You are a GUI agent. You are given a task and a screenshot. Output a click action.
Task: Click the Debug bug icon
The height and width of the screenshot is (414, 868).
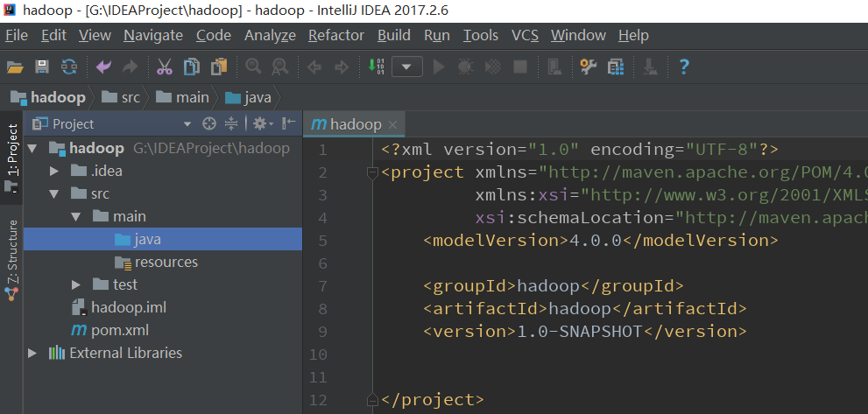click(x=466, y=67)
